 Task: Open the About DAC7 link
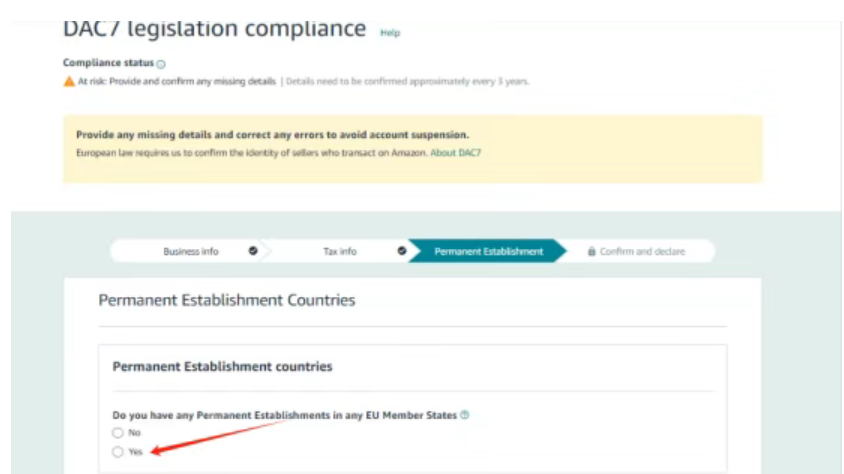click(x=456, y=153)
